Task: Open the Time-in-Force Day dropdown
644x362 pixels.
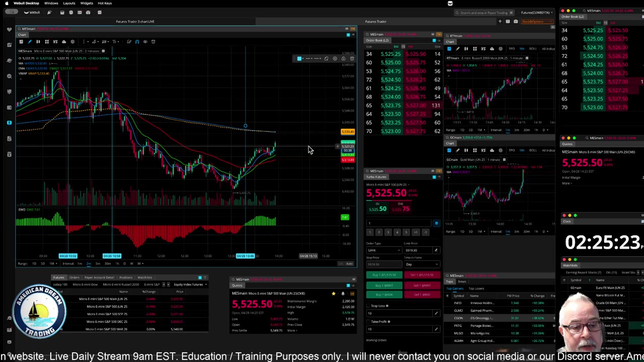Action: (422, 264)
